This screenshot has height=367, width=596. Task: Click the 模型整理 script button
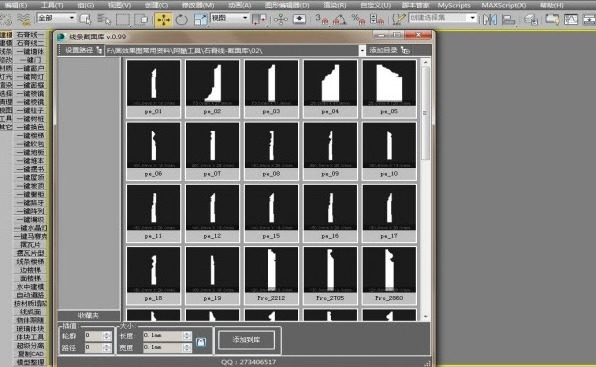coord(30,362)
